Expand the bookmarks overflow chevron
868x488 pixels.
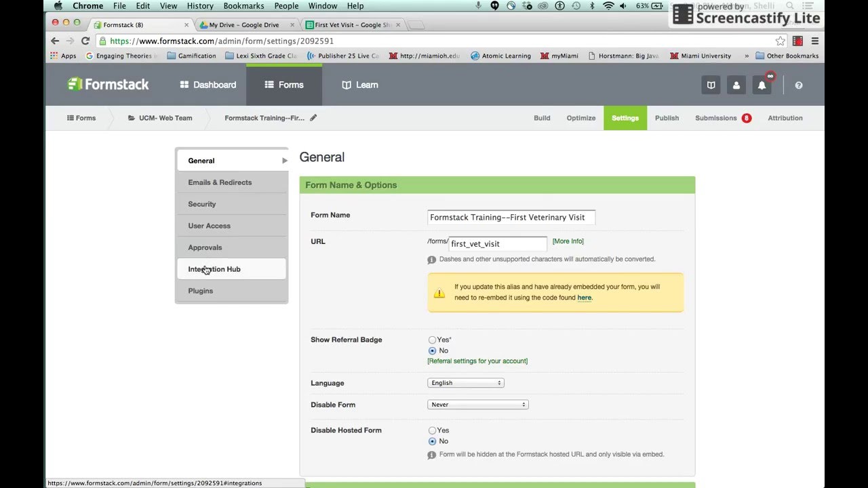click(747, 56)
